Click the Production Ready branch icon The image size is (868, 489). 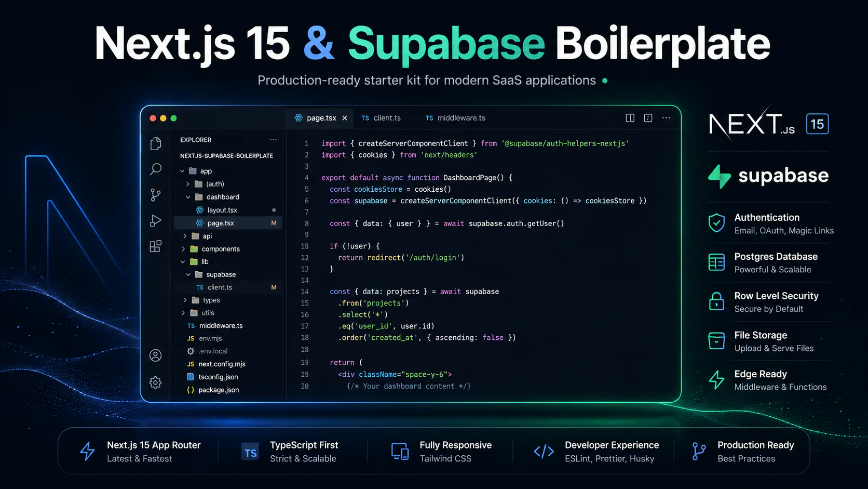click(x=699, y=452)
